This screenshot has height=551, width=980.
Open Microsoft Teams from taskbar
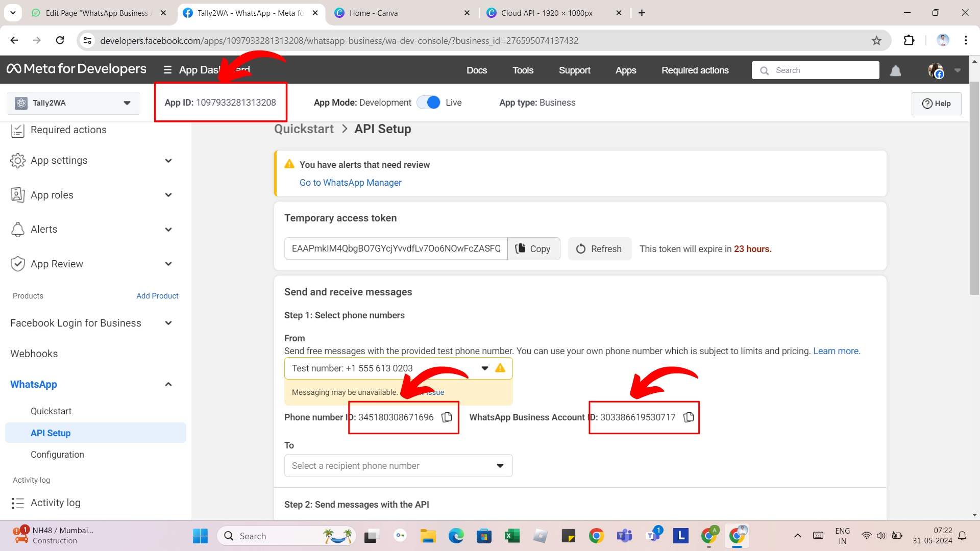624,536
